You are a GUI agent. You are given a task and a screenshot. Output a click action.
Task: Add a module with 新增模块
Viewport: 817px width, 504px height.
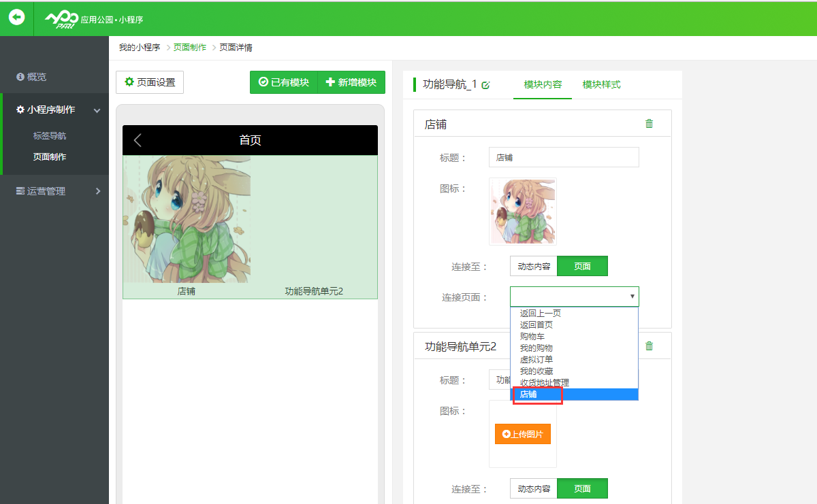[x=351, y=82]
